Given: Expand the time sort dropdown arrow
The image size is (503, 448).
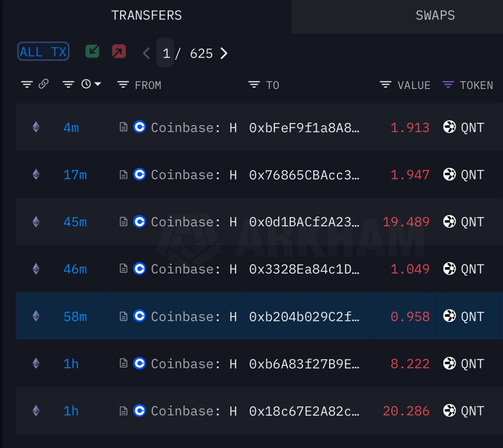Looking at the screenshot, I should [x=98, y=84].
